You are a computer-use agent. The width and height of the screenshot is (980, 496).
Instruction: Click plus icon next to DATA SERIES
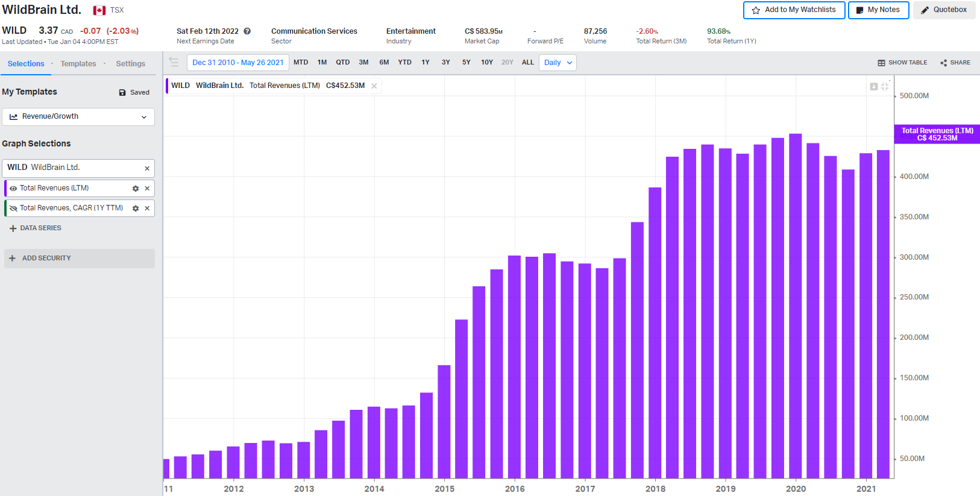tap(13, 228)
